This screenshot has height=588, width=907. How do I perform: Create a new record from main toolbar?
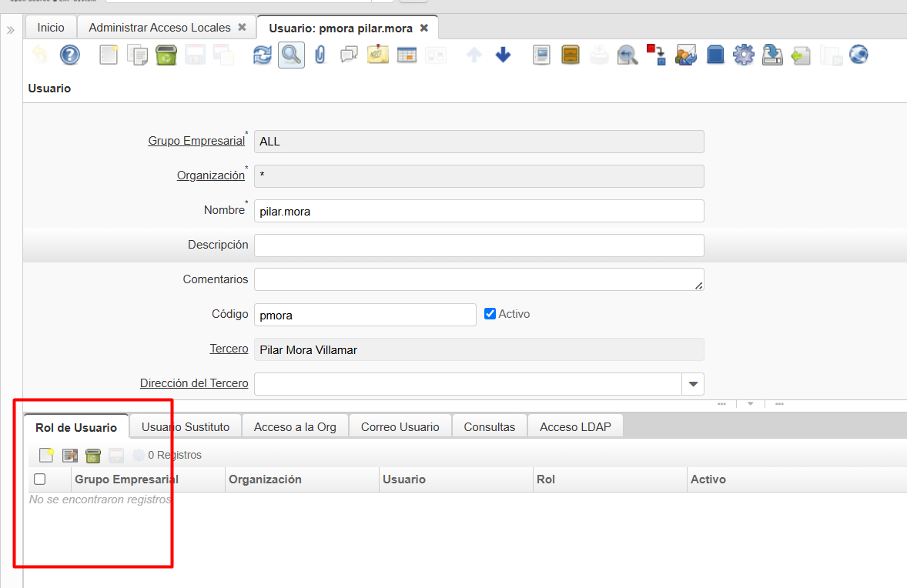(109, 55)
